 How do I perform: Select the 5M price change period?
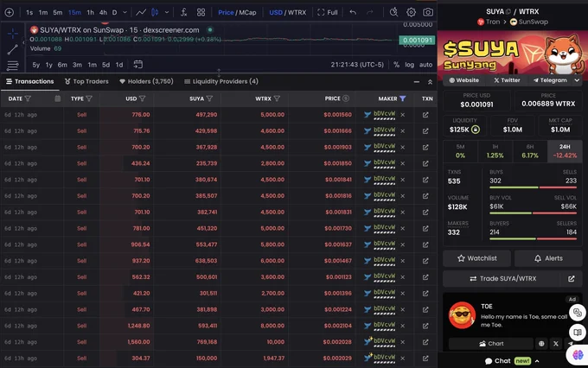point(460,151)
